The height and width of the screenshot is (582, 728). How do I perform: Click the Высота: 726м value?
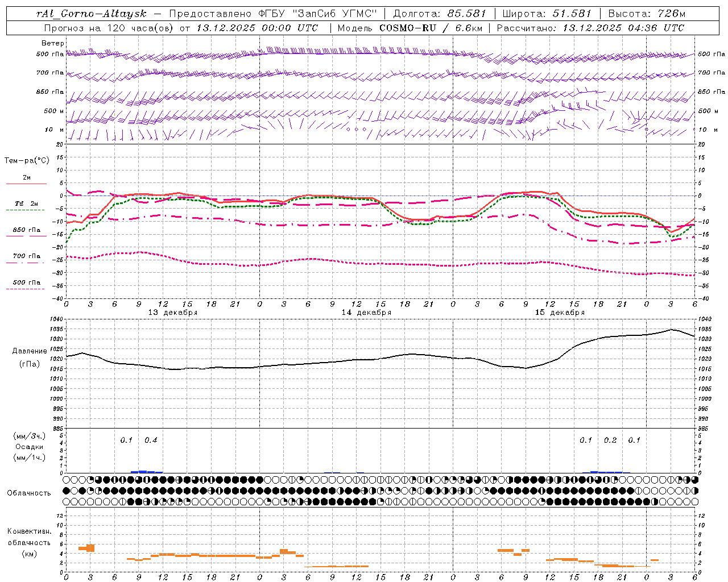click(647, 14)
